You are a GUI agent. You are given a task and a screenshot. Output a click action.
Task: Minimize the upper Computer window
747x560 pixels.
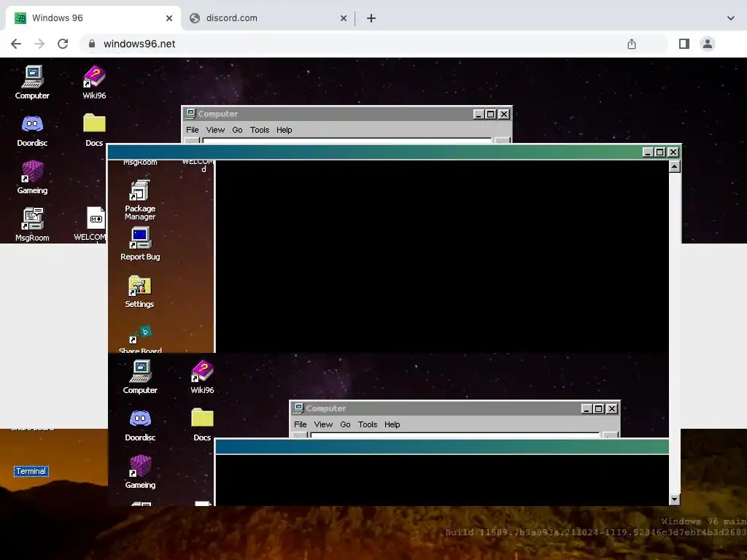coord(479,114)
